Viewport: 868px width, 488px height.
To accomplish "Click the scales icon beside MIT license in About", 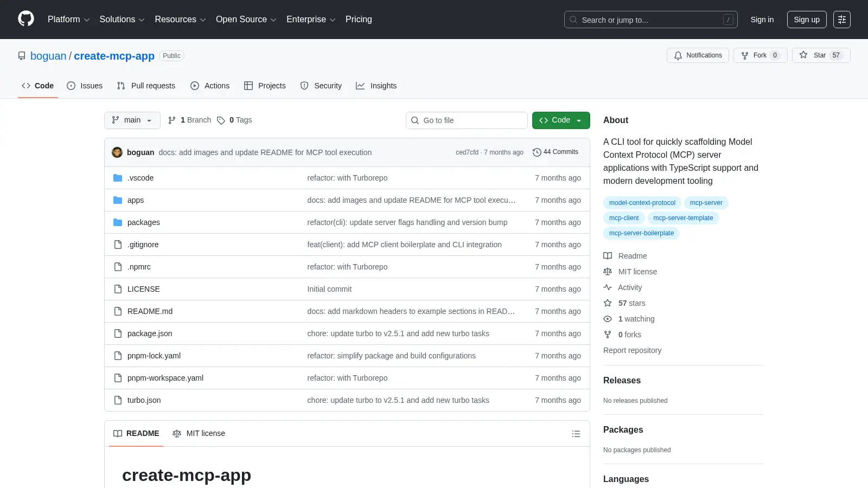I will coord(608,272).
